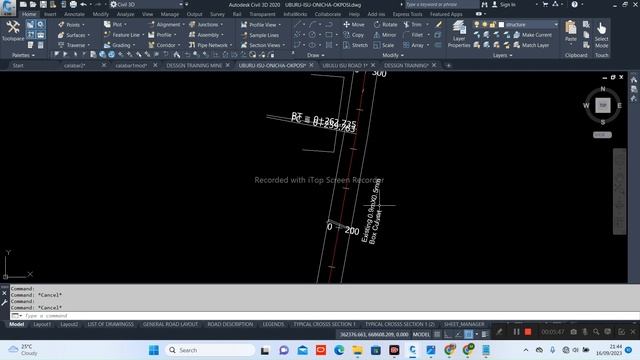Open the Civil 3D workspace dropdown
The width and height of the screenshot is (640, 360).
[147, 4]
